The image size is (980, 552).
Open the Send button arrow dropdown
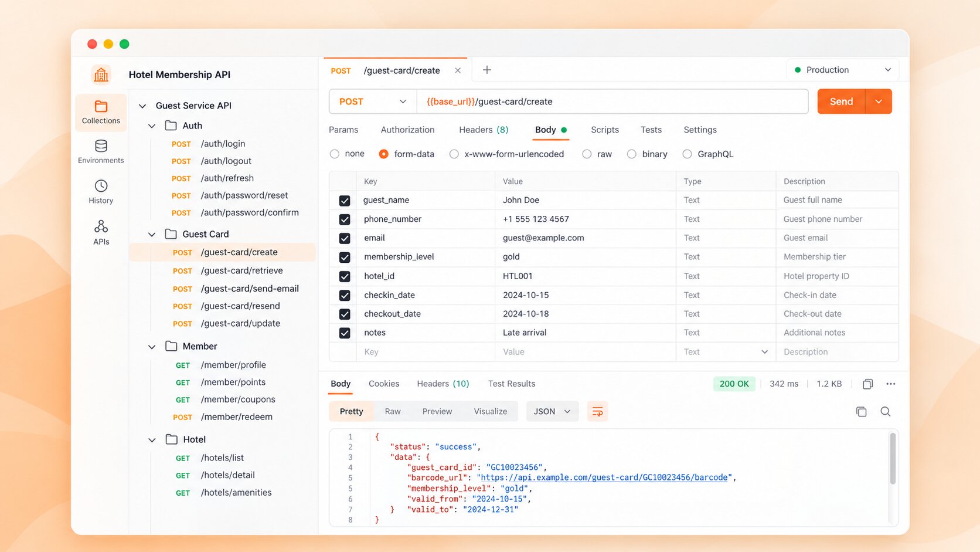coord(879,101)
